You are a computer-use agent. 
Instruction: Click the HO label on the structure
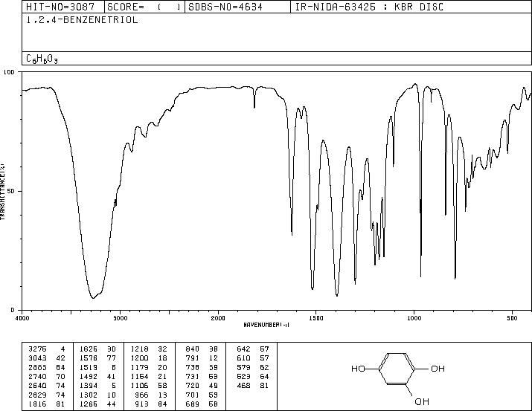point(358,369)
